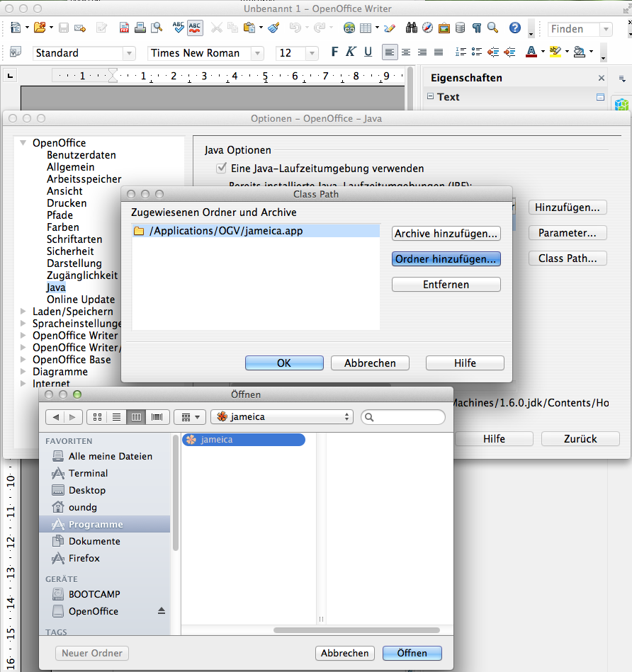Uncheck 'Eine Java-Laufzeitumgebung verwenden' checkbox
Viewport: 632px width, 672px height.
pos(221,168)
